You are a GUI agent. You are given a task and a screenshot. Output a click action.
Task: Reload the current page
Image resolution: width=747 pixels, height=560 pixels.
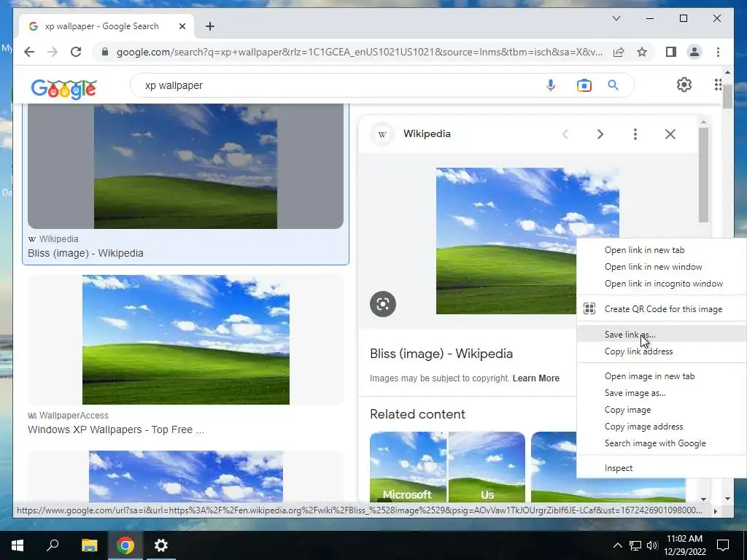76,52
